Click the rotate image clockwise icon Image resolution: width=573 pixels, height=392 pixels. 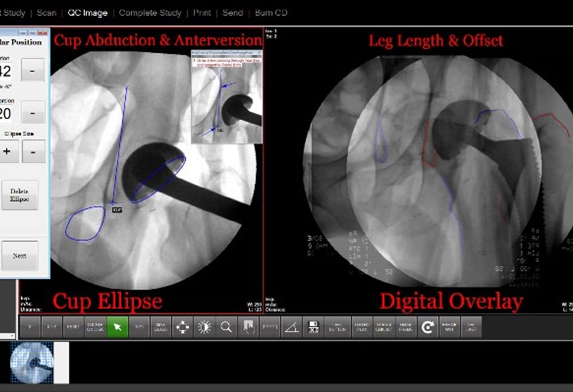click(x=427, y=327)
